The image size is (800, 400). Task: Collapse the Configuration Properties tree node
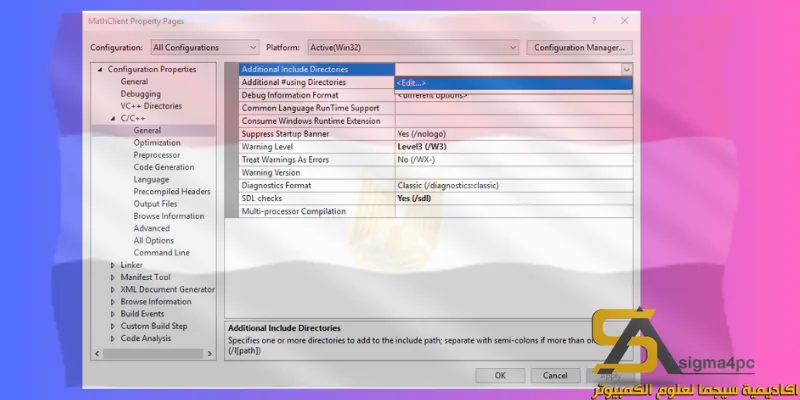click(99, 69)
